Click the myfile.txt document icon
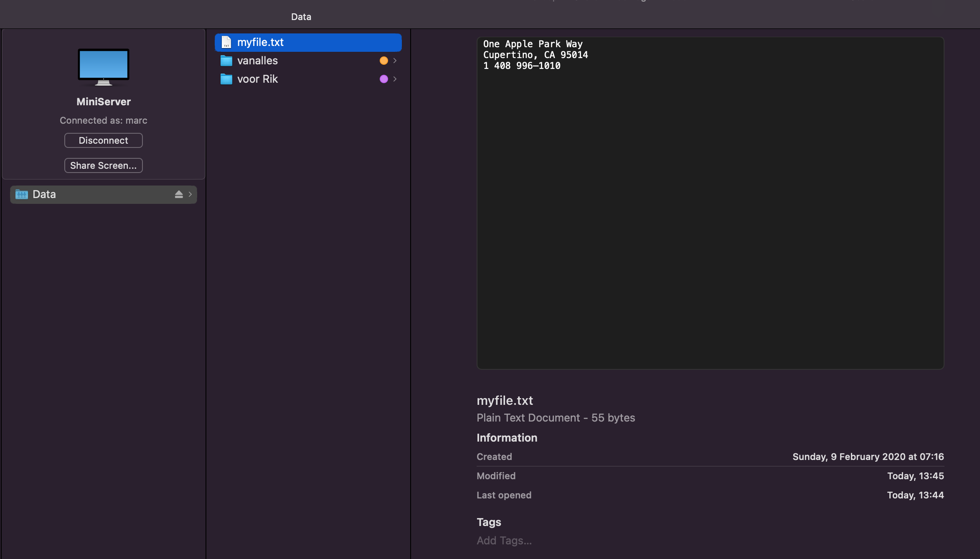The width and height of the screenshot is (980, 559). pyautogui.click(x=226, y=42)
